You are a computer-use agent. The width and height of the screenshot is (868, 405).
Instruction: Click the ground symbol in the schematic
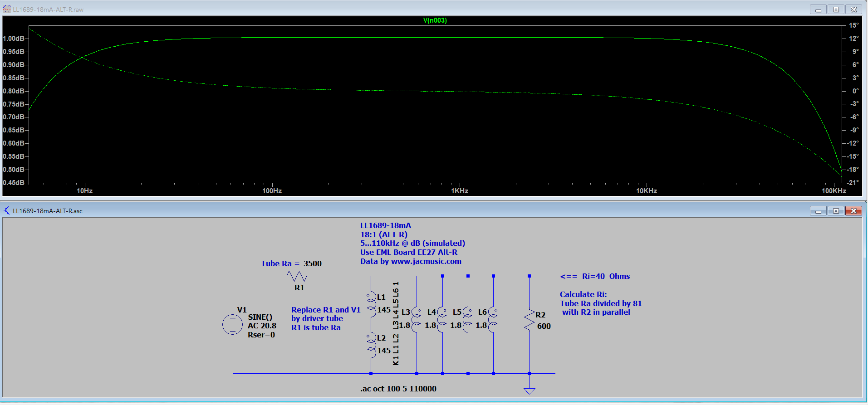(x=529, y=390)
